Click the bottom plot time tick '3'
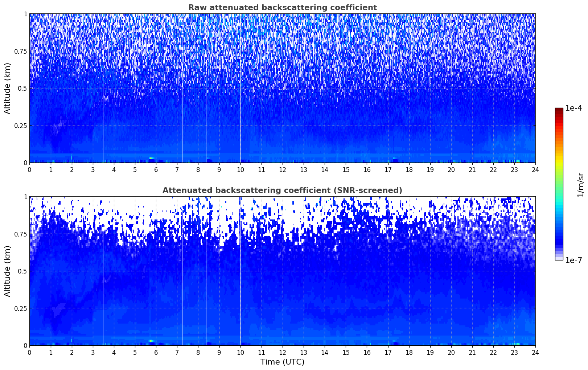Viewport: 588px width, 370px height. point(92,352)
